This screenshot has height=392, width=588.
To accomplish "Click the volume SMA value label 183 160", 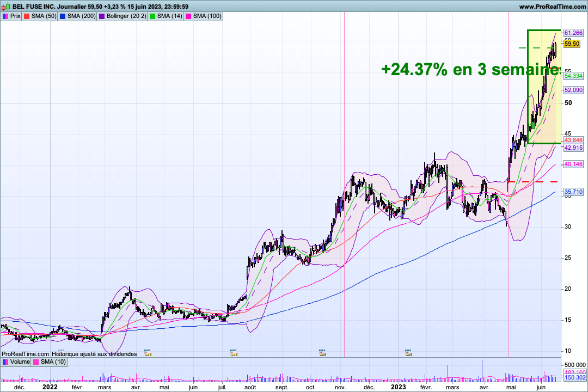I will 575,372.
